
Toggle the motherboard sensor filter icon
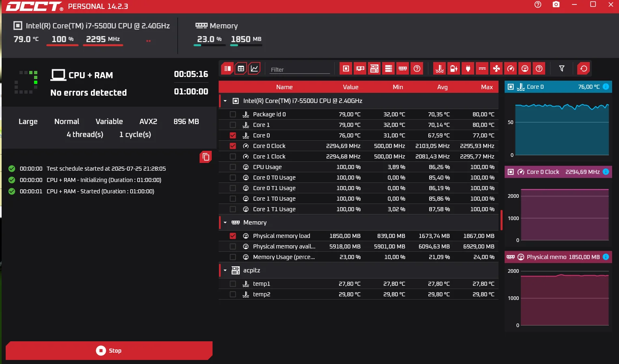pos(374,69)
